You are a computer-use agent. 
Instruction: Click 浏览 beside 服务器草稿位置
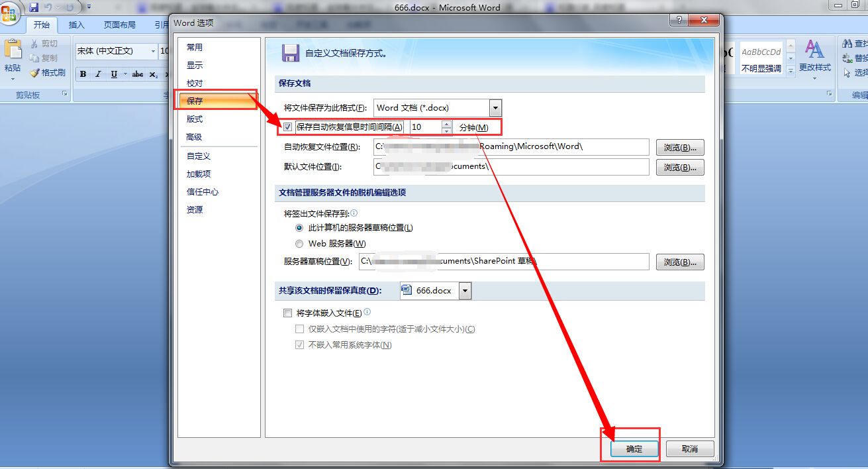point(680,262)
